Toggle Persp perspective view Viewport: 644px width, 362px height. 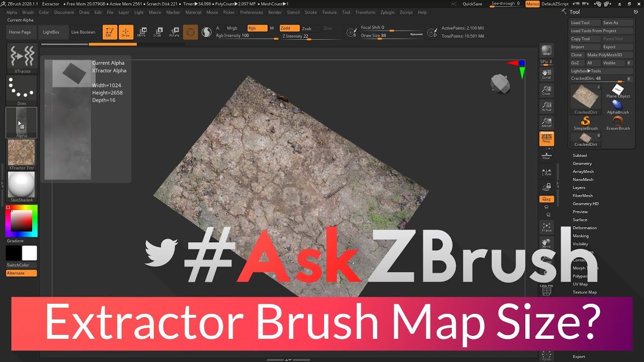click(x=546, y=139)
